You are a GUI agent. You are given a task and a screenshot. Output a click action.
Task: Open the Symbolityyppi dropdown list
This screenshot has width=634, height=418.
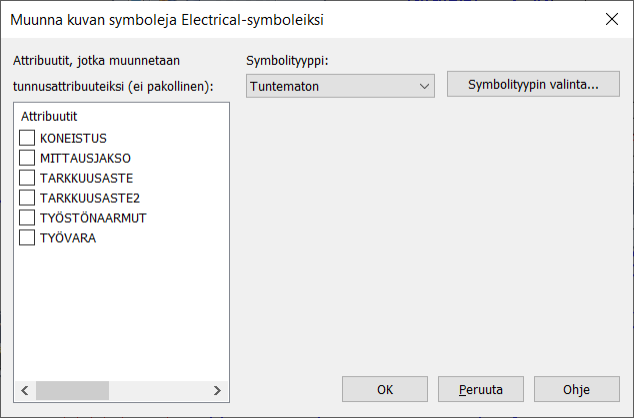point(340,86)
